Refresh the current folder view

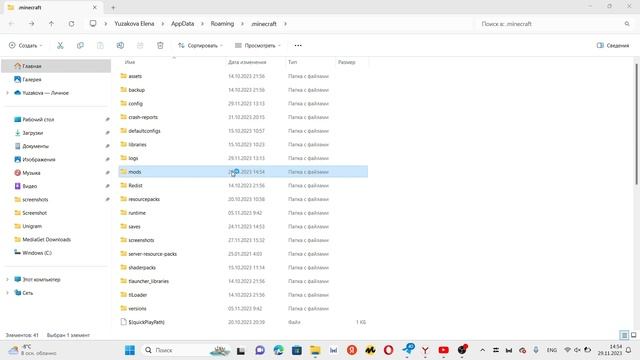pyautogui.click(x=71, y=24)
